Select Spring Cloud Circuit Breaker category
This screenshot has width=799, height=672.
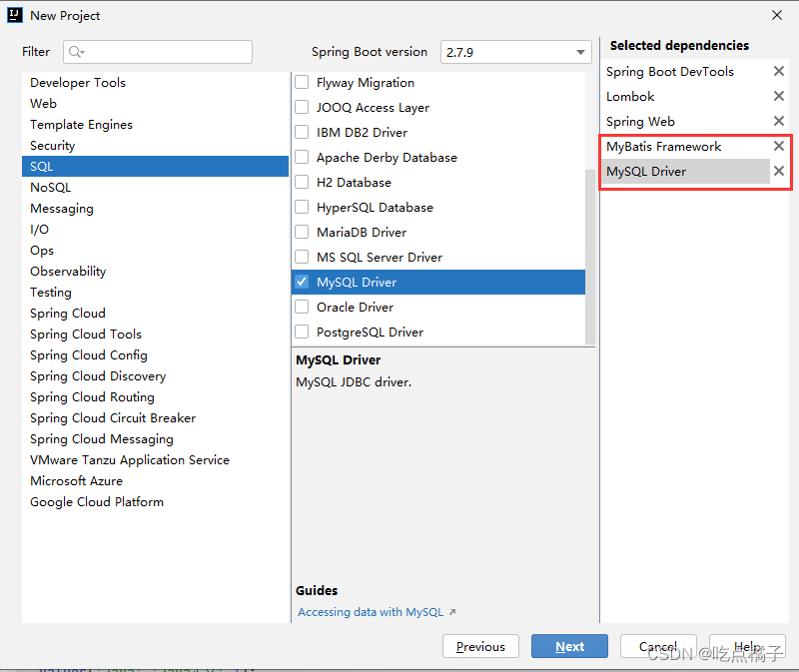point(155,417)
